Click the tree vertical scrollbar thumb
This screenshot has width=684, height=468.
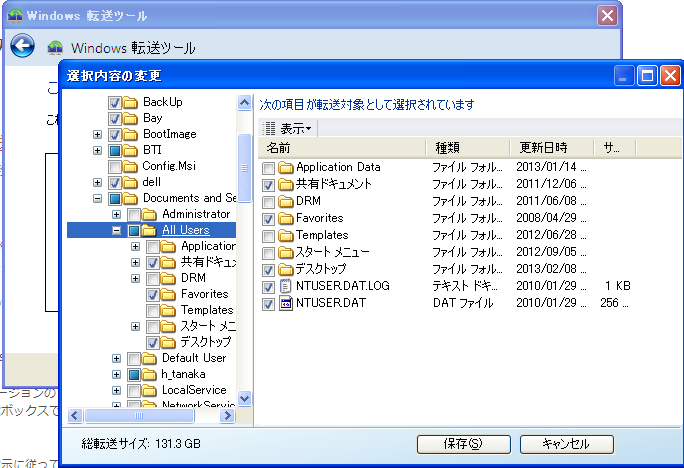[245, 168]
